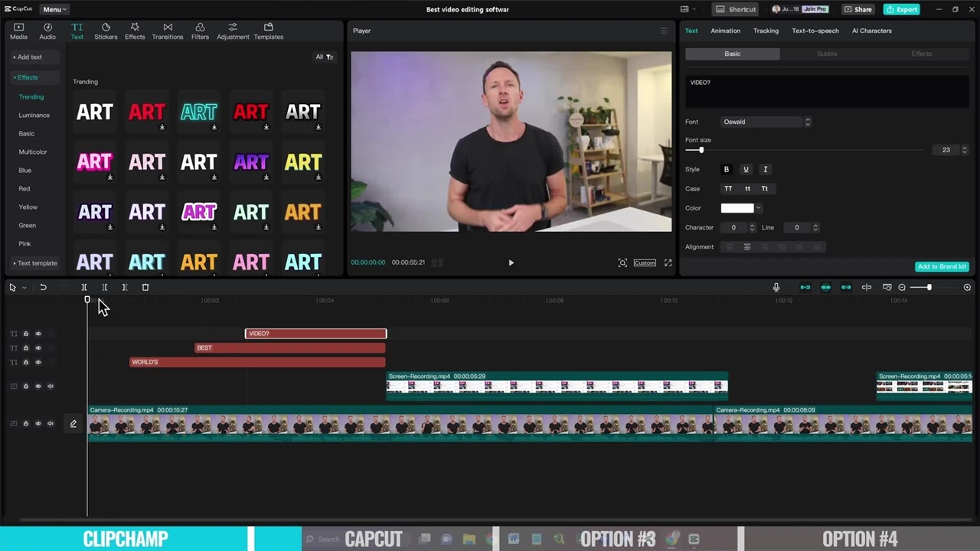Open the Text-to-speech tab
The height and width of the screenshot is (551, 980).
[x=815, y=31]
